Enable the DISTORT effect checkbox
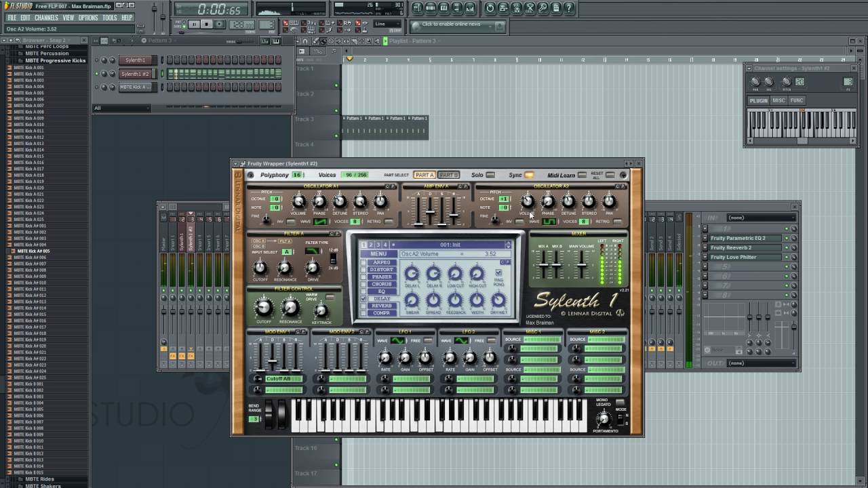The width and height of the screenshot is (868, 488). point(363,270)
